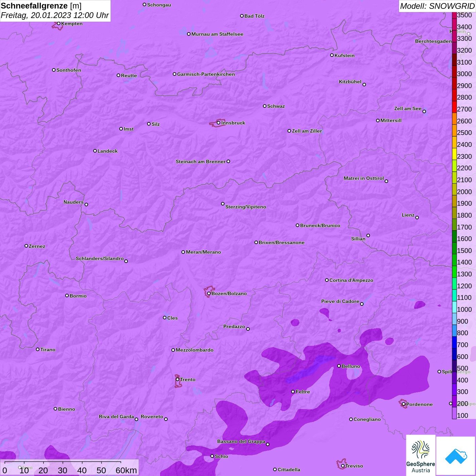Viewport: 476px width, 476px height.
Task: Click the Treviso city marker
Action: click(343, 466)
